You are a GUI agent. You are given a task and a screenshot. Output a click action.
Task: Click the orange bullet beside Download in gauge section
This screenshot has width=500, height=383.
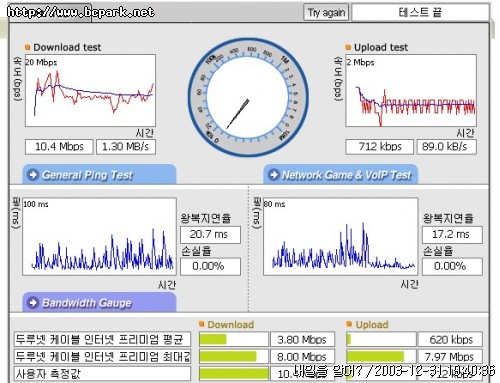pyautogui.click(x=201, y=324)
